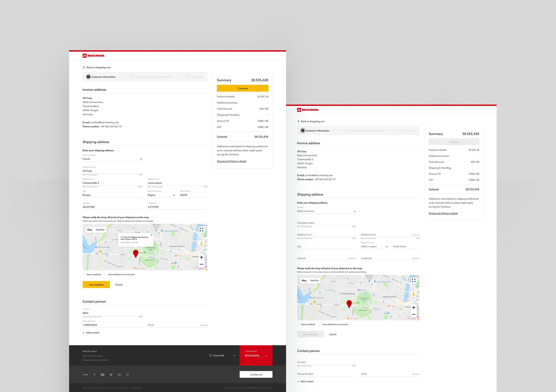This screenshot has height=392, width=556.
Task: Close the map address popup with X
Action: [152, 235]
